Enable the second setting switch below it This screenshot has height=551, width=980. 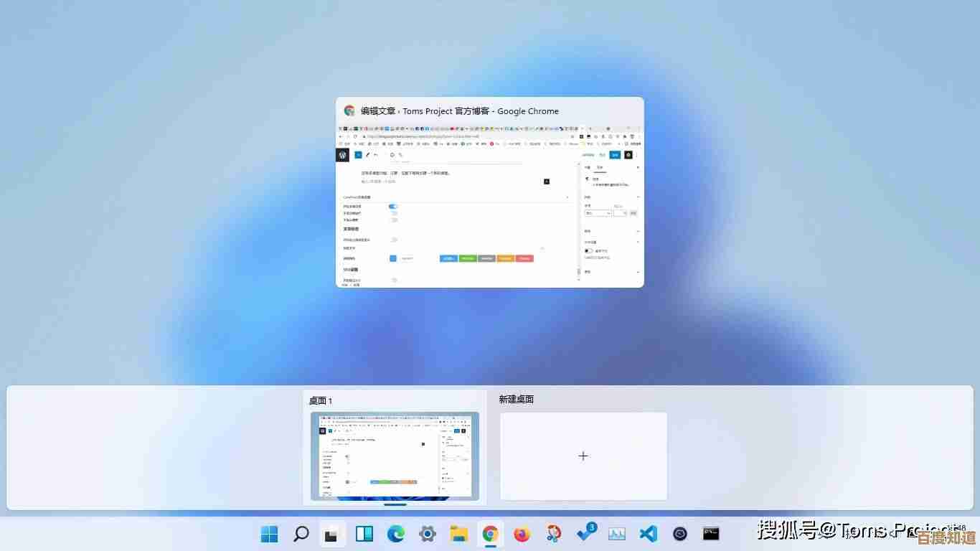395,213
